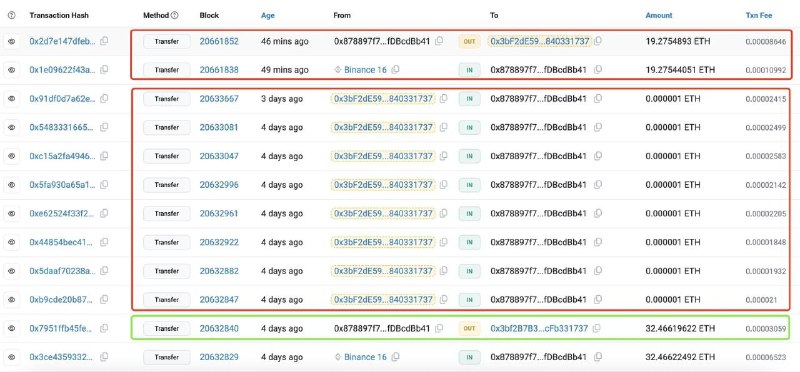Viewport: 800px width, 372px height.
Task: Preview transaction 0x2d7e147dfeb with eye icon
Action: click(x=12, y=41)
